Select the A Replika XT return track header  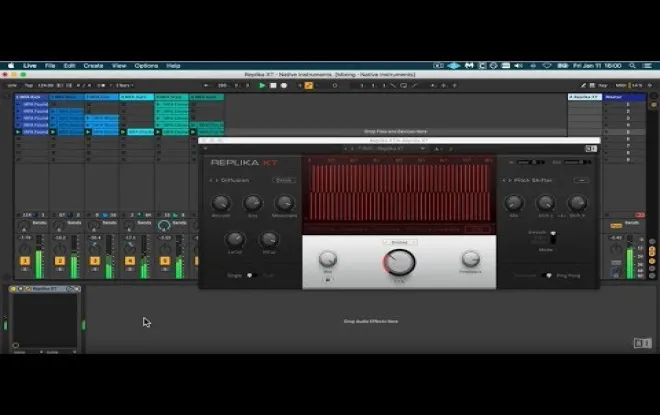click(x=584, y=97)
